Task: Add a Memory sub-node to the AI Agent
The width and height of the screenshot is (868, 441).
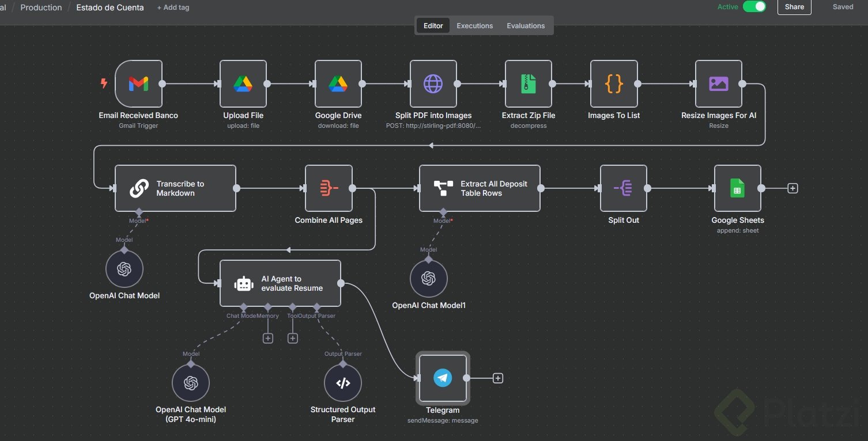Action: pyautogui.click(x=268, y=339)
